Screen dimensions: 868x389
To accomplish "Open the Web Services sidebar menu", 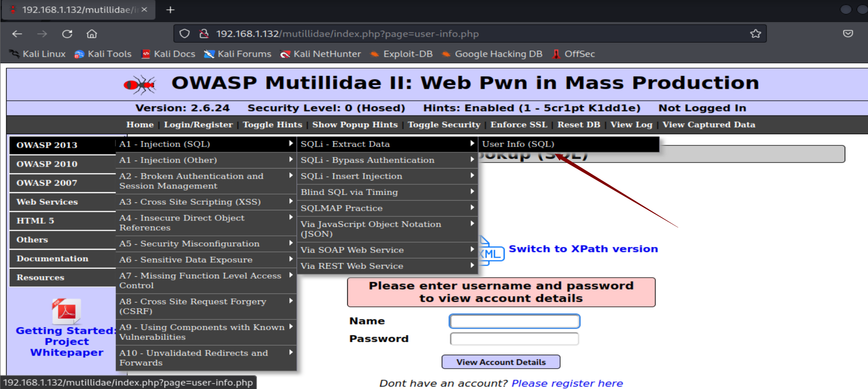I will (62, 202).
